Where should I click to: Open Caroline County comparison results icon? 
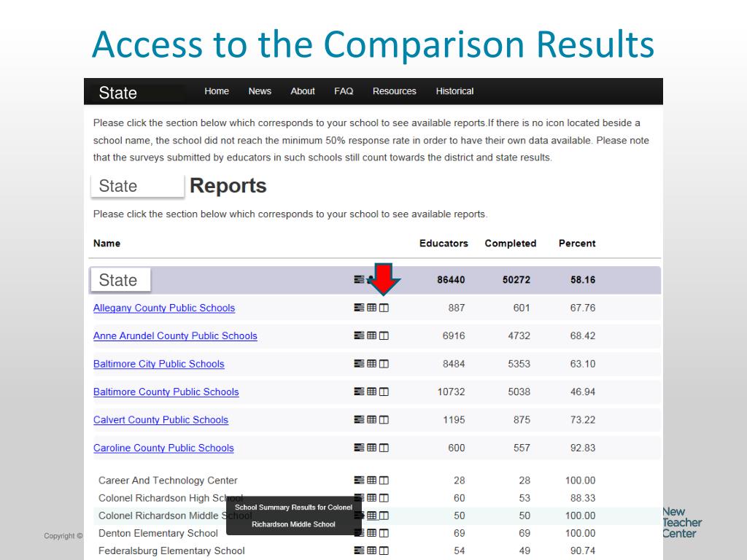pyautogui.click(x=384, y=448)
